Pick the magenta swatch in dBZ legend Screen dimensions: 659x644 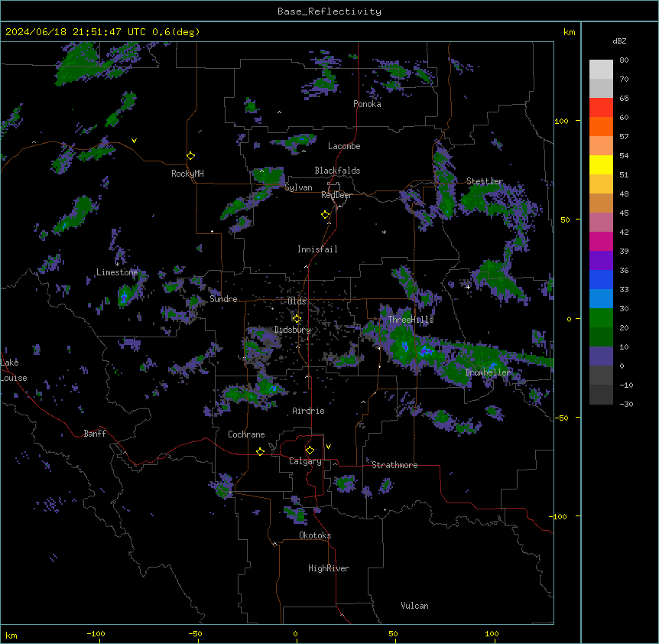click(x=601, y=241)
